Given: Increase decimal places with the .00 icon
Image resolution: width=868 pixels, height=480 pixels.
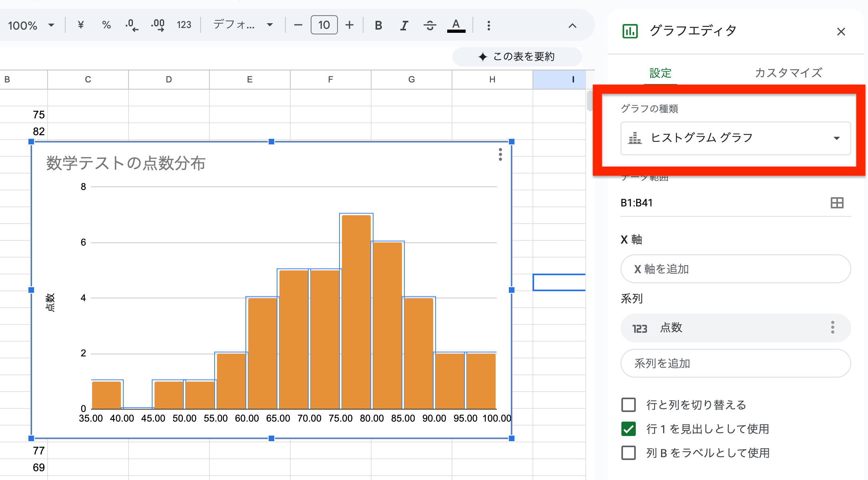Looking at the screenshot, I should point(158,25).
